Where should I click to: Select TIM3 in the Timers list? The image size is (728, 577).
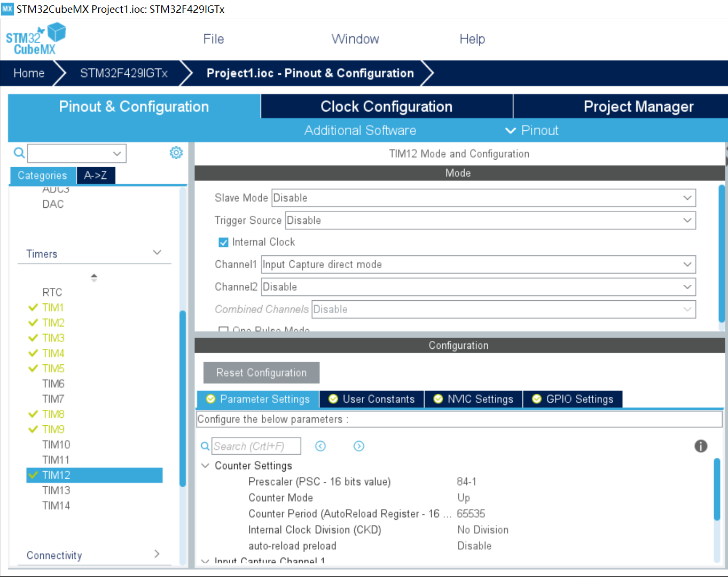(53, 338)
